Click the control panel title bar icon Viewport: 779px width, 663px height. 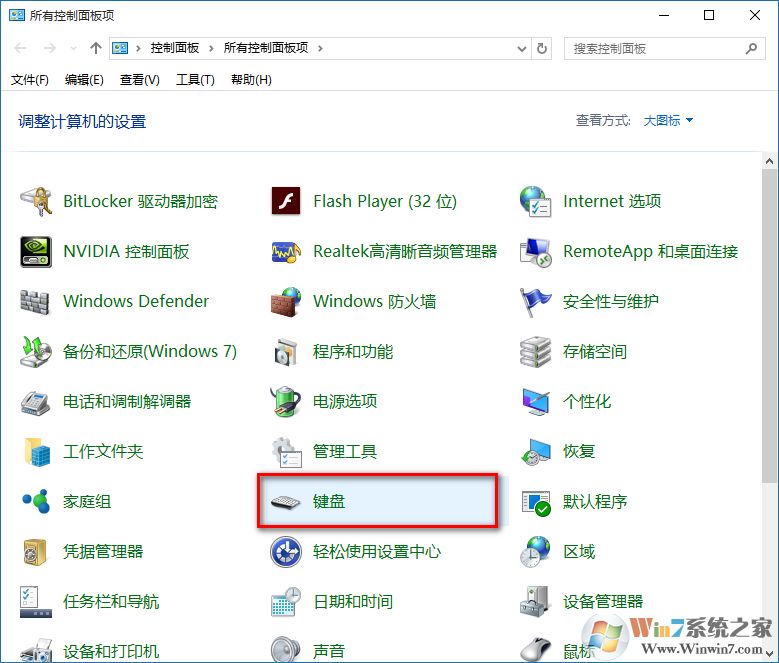pyautogui.click(x=16, y=15)
